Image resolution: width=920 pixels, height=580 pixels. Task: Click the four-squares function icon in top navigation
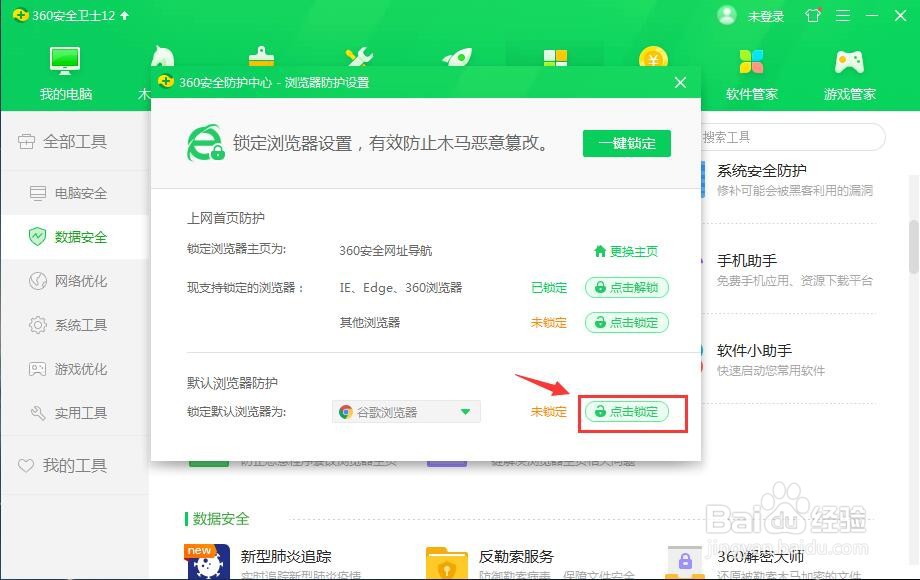click(x=555, y=57)
